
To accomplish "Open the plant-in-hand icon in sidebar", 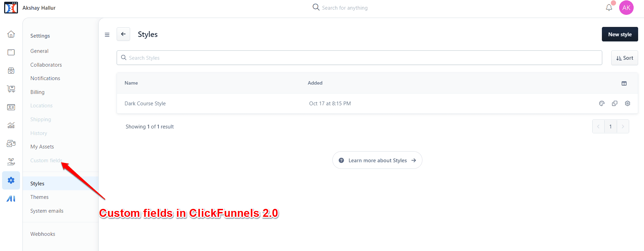I will (x=11, y=162).
